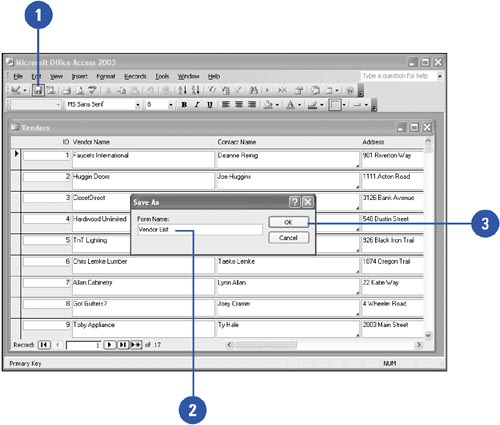Go to the next record button
Image resolution: width=500 pixels, height=425 pixels.
pyautogui.click(x=109, y=345)
